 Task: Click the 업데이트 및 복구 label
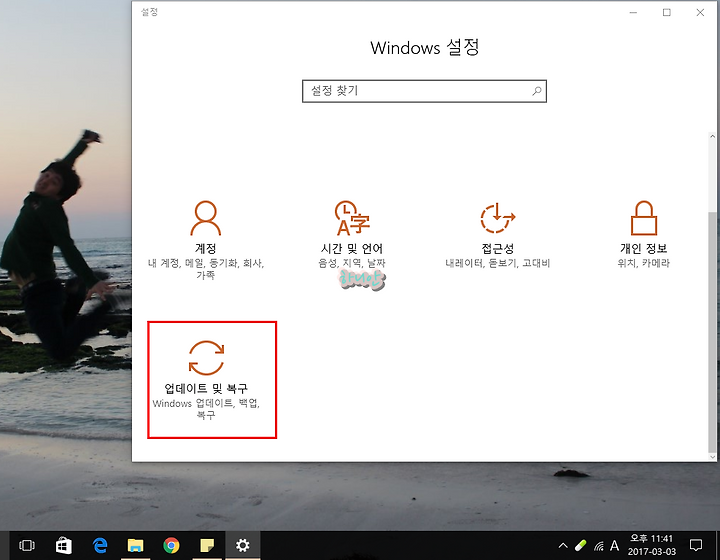(x=206, y=388)
